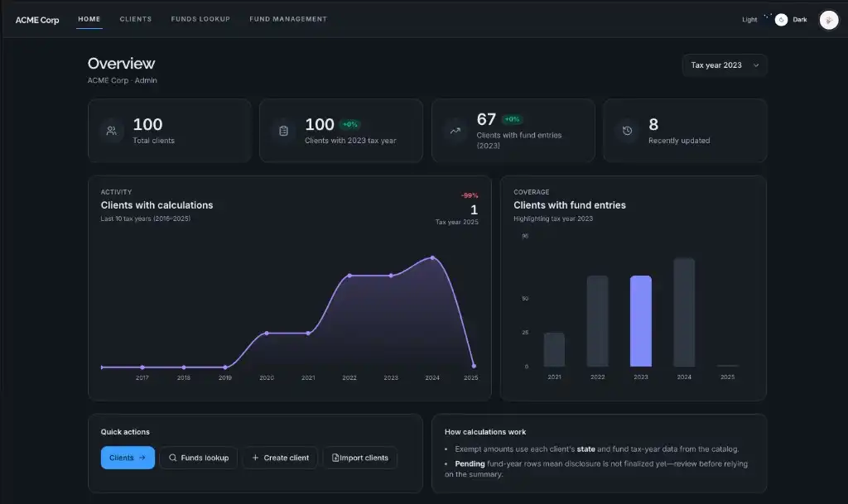
Task: Open the Tax year 2023 dropdown
Action: point(724,65)
